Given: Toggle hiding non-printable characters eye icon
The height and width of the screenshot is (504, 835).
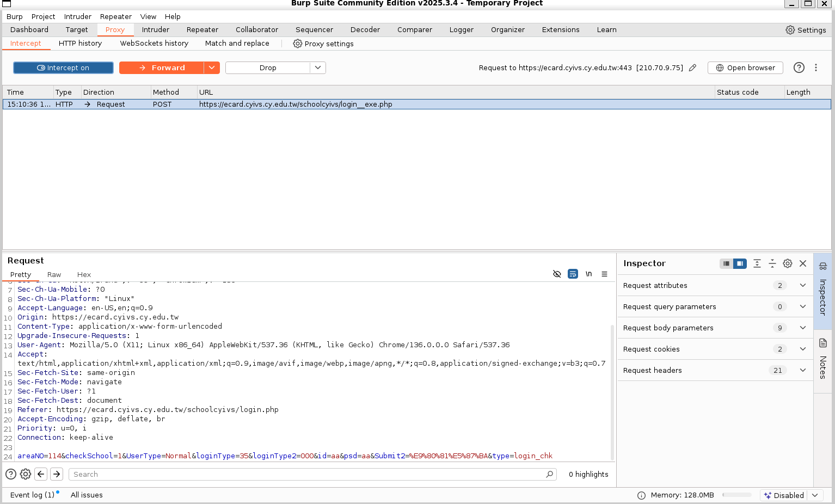Looking at the screenshot, I should pos(557,274).
